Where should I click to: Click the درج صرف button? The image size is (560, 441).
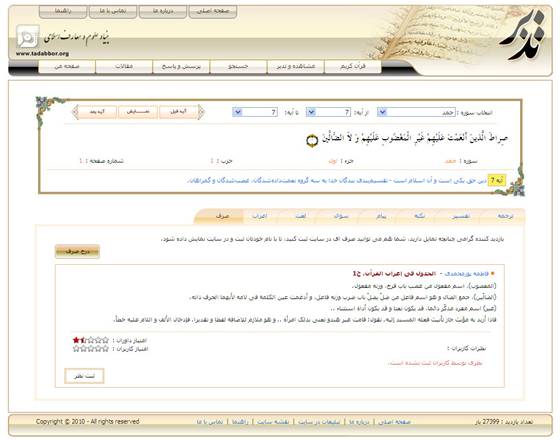[77, 251]
